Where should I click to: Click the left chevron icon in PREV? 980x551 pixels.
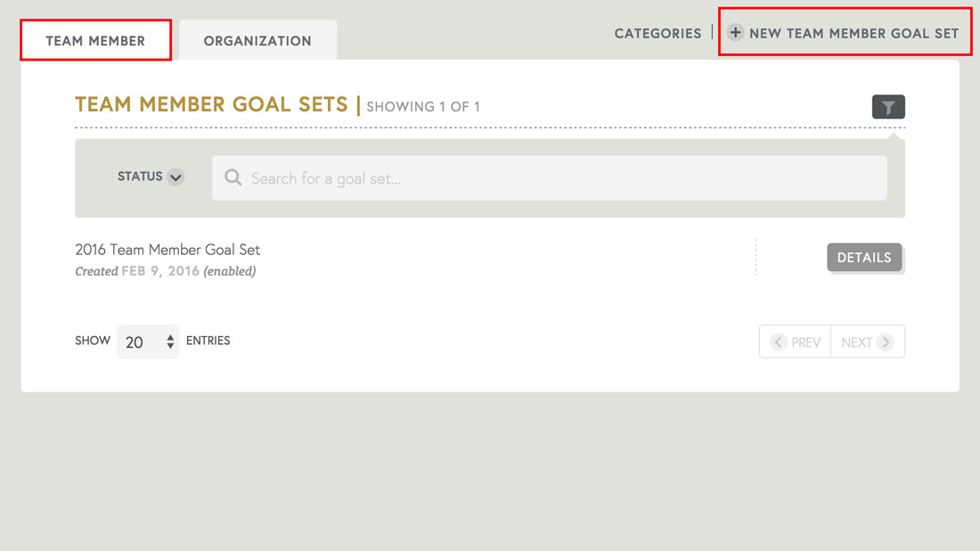coord(780,341)
